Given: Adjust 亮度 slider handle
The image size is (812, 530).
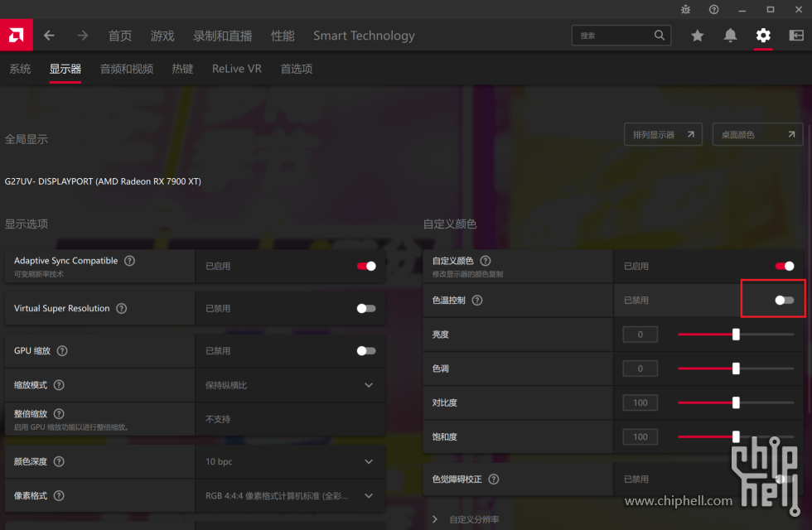Looking at the screenshot, I should pyautogui.click(x=736, y=335).
